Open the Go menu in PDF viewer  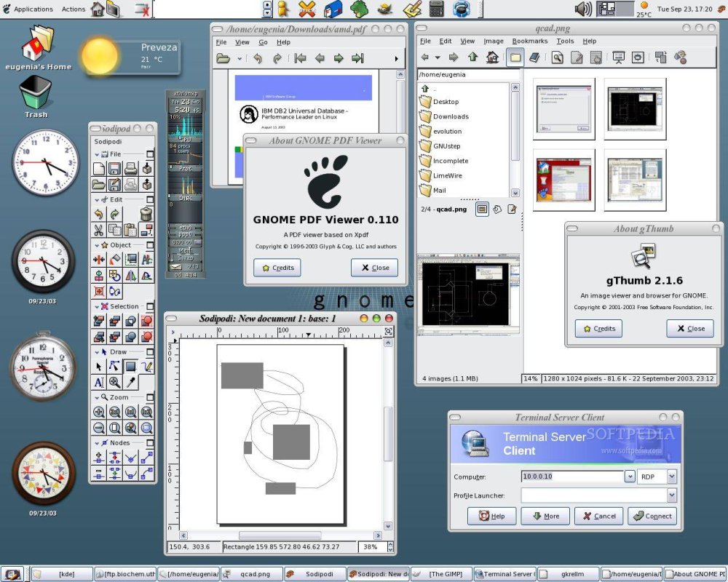tap(263, 41)
